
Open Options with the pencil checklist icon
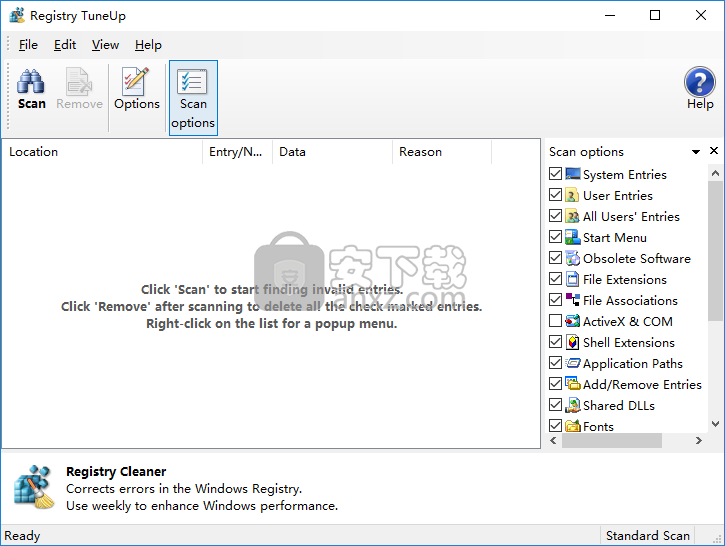pos(137,90)
